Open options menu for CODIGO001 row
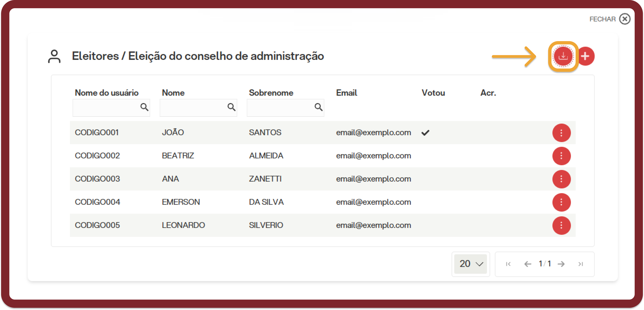 click(561, 133)
